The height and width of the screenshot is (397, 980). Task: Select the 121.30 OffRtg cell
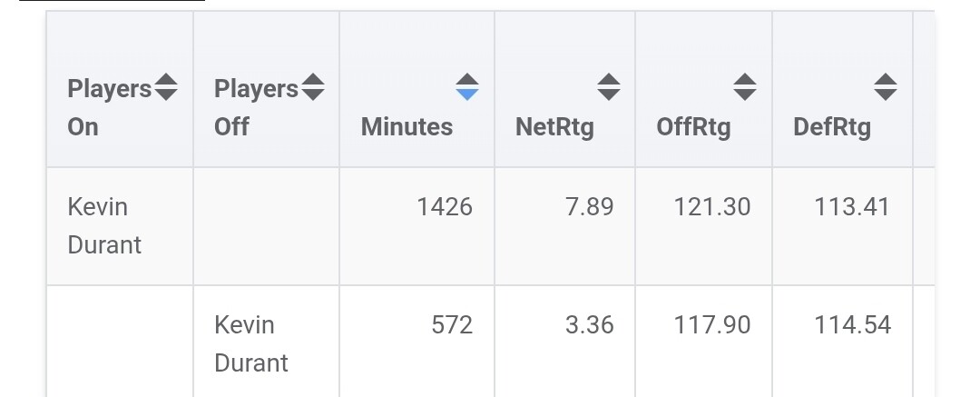pyautogui.click(x=712, y=207)
